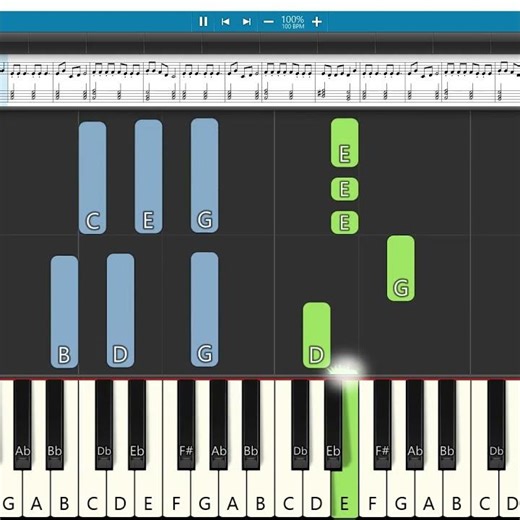The height and width of the screenshot is (520, 520).
Task: Click the sheet music strip to jump
Action: [260, 81]
